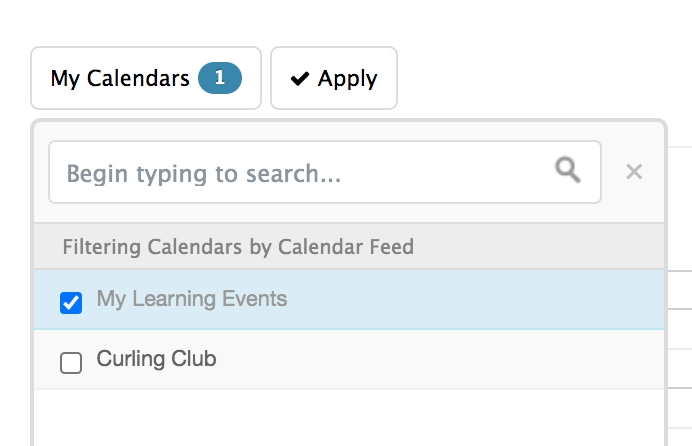Click the magnifying glass search icon
The width and height of the screenshot is (692, 446).
[x=568, y=171]
